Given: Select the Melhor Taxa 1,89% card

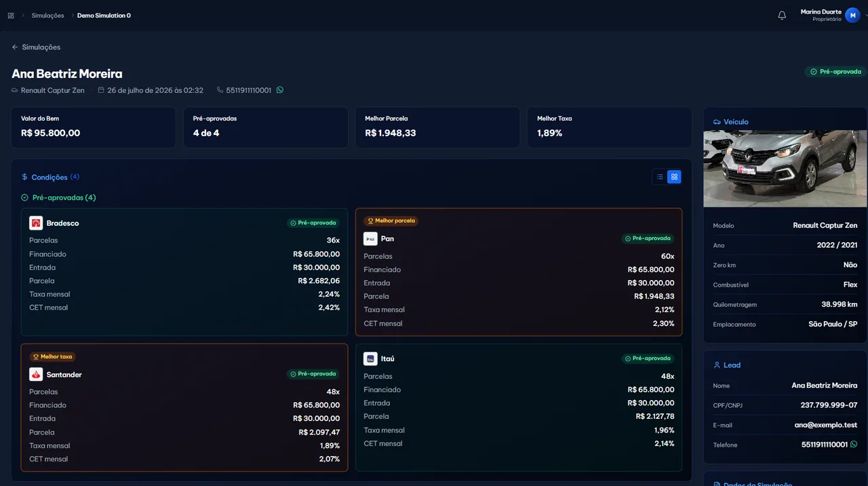Looking at the screenshot, I should (610, 127).
